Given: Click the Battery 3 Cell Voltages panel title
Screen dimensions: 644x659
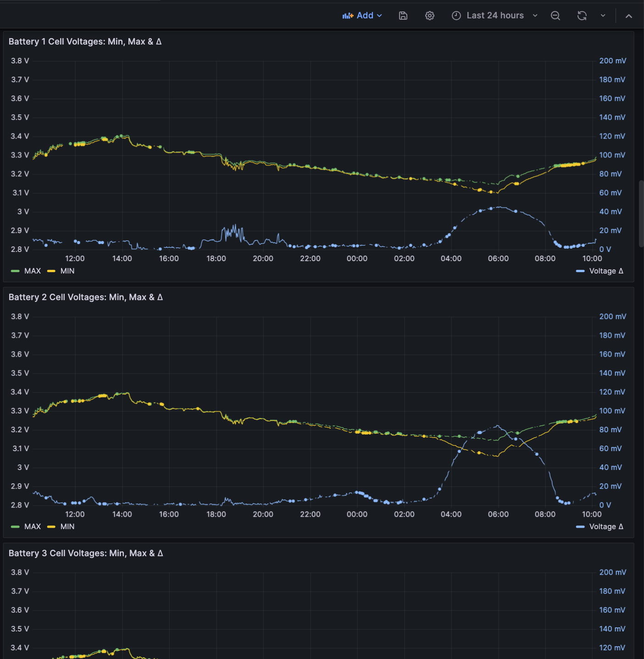Looking at the screenshot, I should pos(86,553).
